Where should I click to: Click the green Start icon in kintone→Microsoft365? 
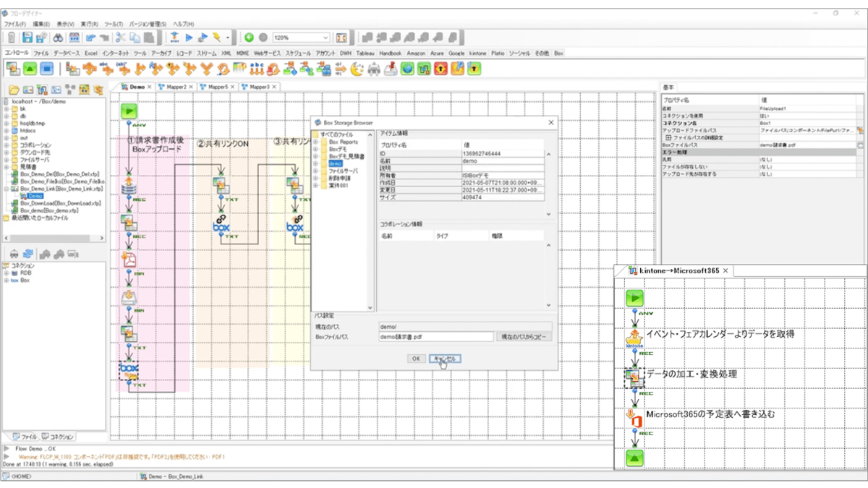(x=634, y=297)
